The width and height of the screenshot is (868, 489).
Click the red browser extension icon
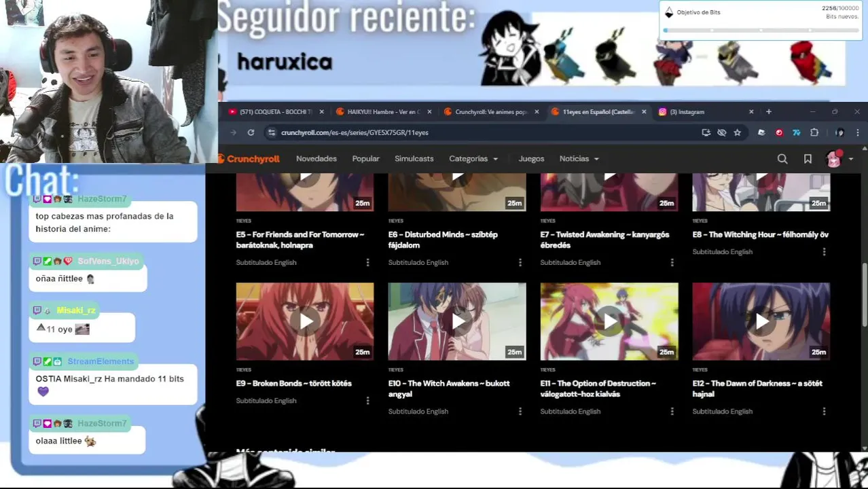pyautogui.click(x=779, y=132)
